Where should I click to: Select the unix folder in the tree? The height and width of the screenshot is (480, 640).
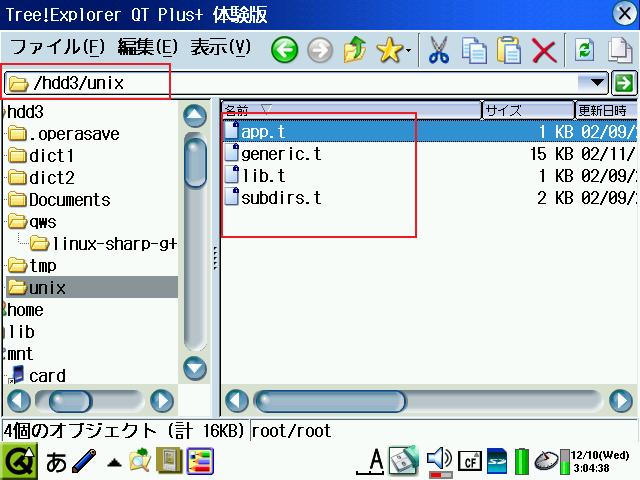click(92, 287)
